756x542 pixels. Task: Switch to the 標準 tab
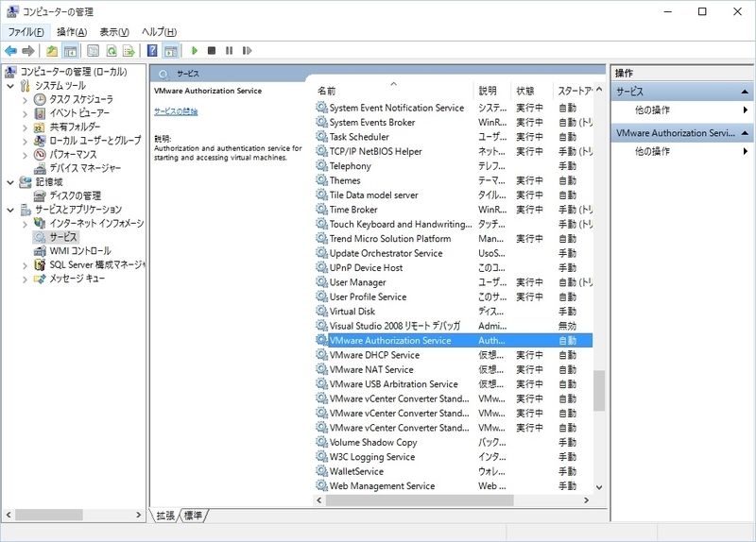194,516
